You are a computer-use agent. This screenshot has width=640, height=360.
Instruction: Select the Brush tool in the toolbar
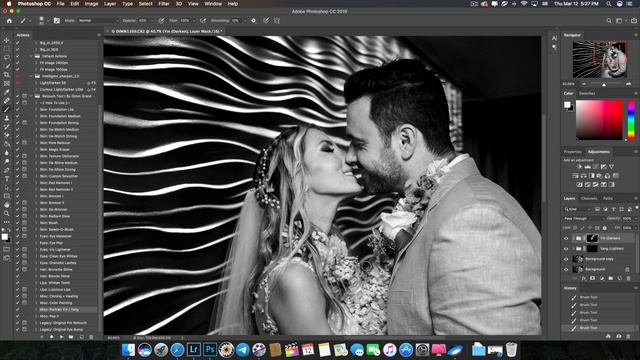[7, 109]
